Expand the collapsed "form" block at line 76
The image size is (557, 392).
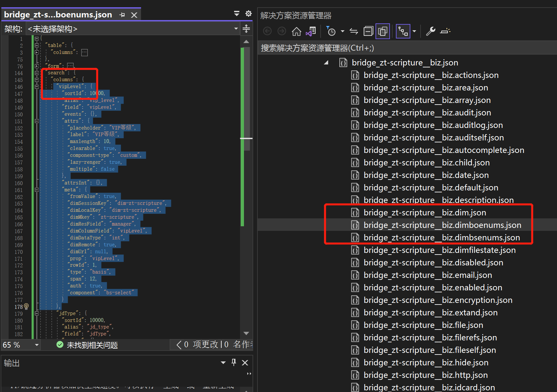36,66
